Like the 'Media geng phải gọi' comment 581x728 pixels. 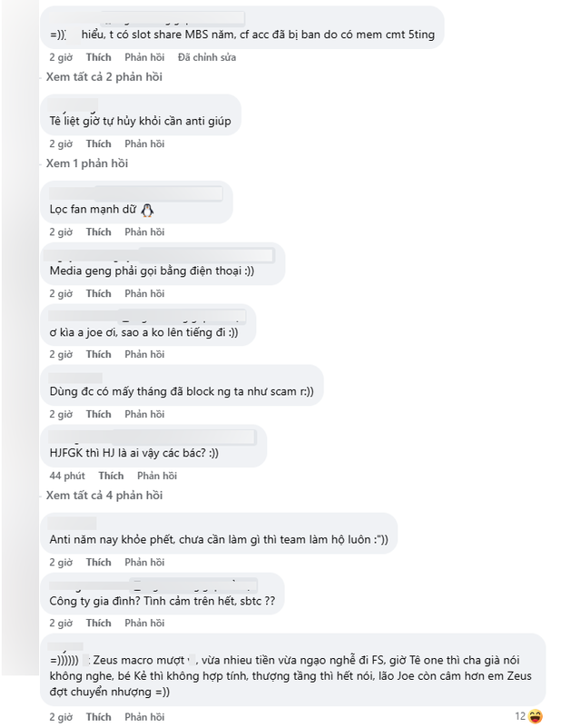coord(98,294)
